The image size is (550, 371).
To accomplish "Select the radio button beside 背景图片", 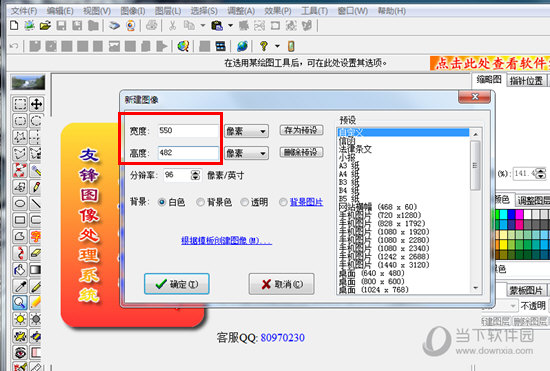I will click(283, 202).
